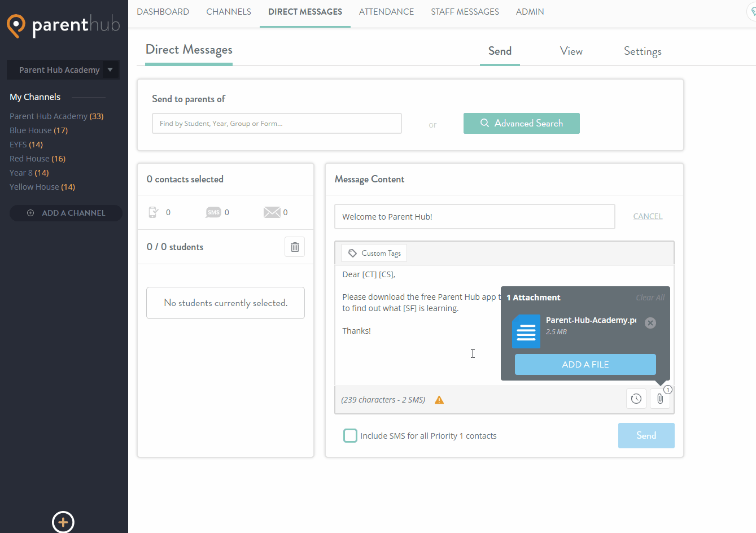This screenshot has height=533, width=756.
Task: Click the Welcome to Parent Hub subject field
Action: pyautogui.click(x=475, y=217)
